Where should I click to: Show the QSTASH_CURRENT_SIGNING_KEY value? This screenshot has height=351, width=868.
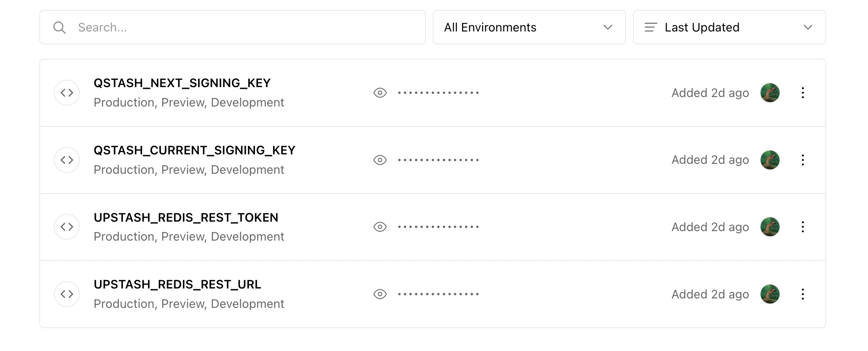click(x=380, y=160)
